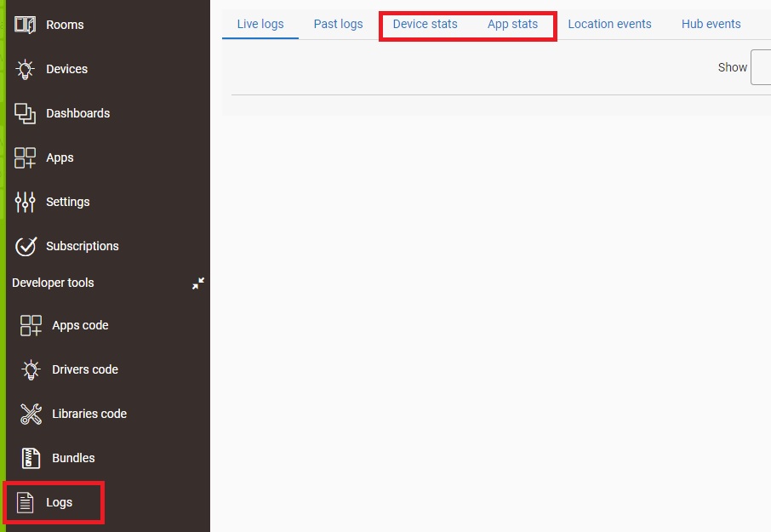Select the Apps code label

pyautogui.click(x=80, y=325)
